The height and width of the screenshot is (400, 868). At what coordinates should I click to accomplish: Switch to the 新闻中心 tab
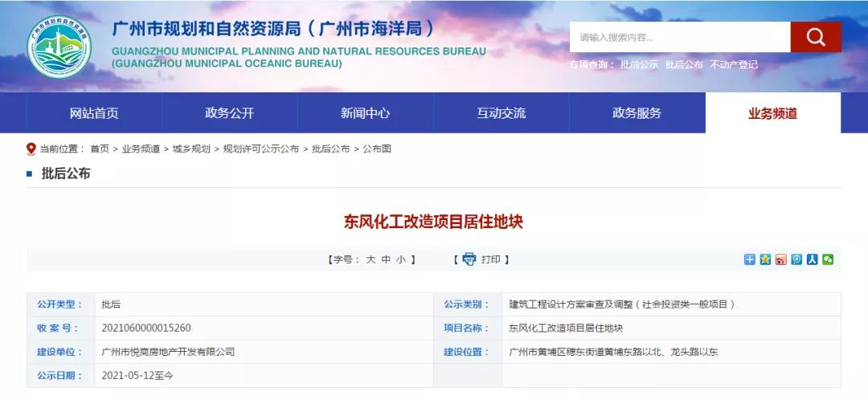pos(365,113)
